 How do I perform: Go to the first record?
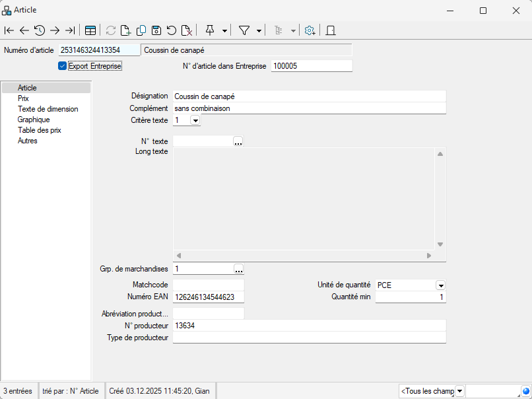click(x=9, y=30)
